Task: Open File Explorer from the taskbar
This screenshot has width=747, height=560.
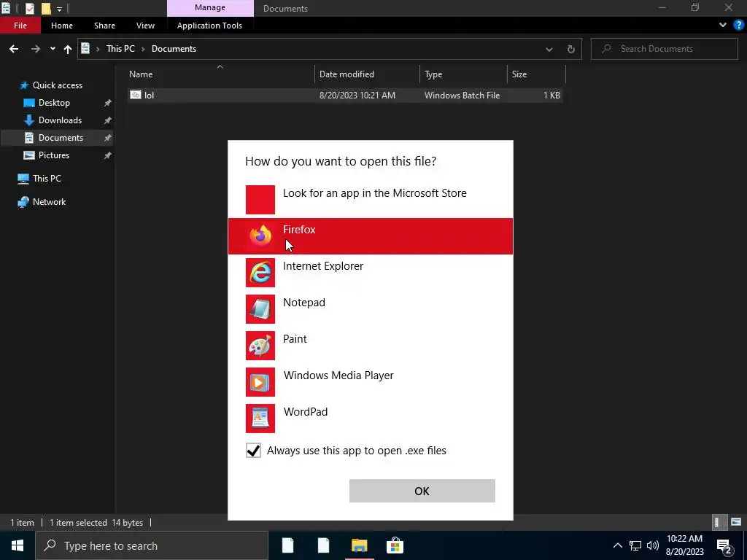Action: tap(359, 545)
